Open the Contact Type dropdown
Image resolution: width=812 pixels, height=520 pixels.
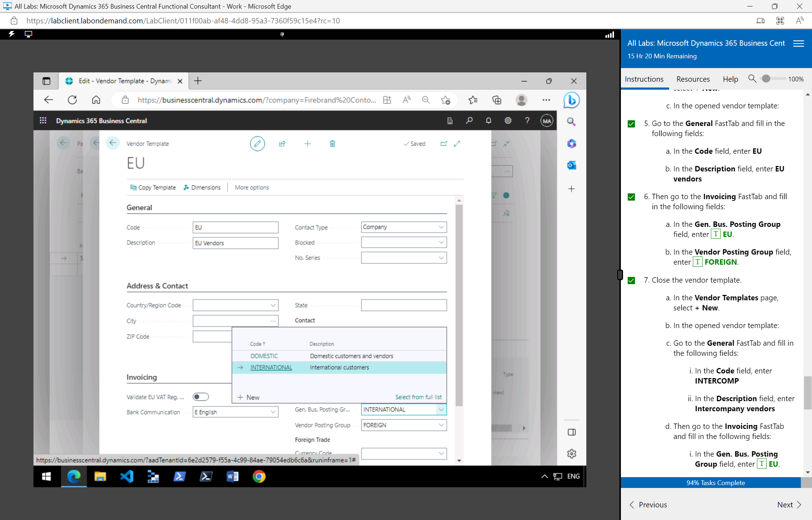coord(441,227)
